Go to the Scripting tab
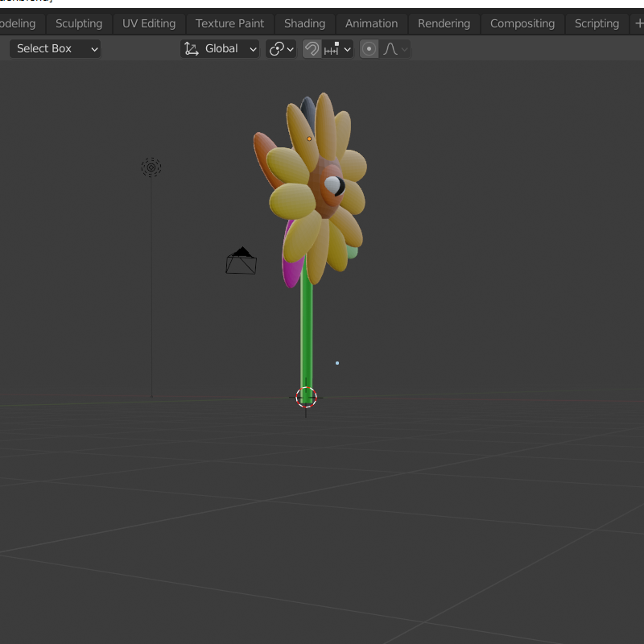This screenshot has width=644, height=644. (x=597, y=23)
